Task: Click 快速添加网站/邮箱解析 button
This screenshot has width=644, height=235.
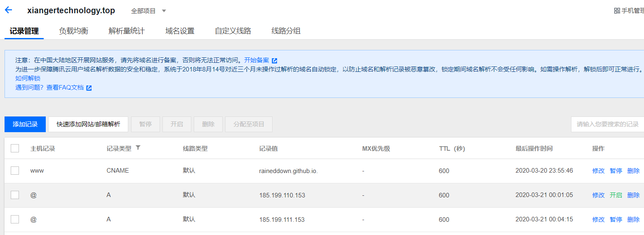Action: click(88, 124)
